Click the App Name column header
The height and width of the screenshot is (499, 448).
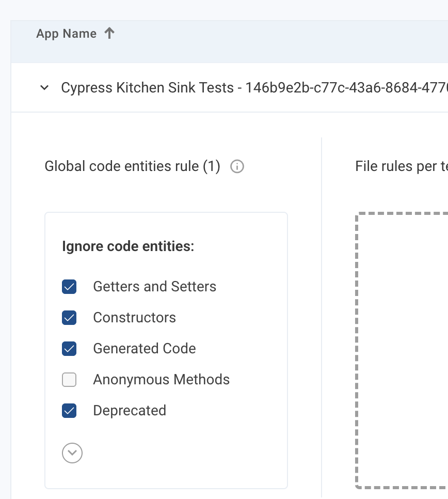click(x=66, y=34)
